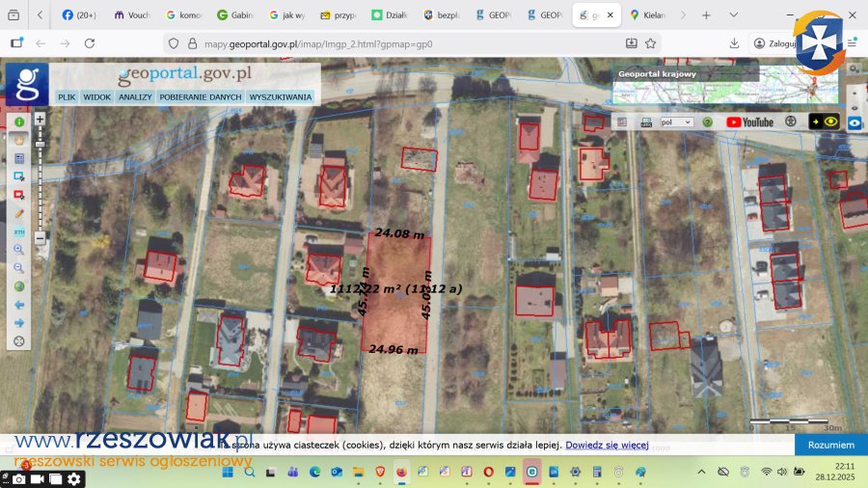
Task: Click the magnifier zoom-in tool in left toolbar
Action: tap(18, 250)
